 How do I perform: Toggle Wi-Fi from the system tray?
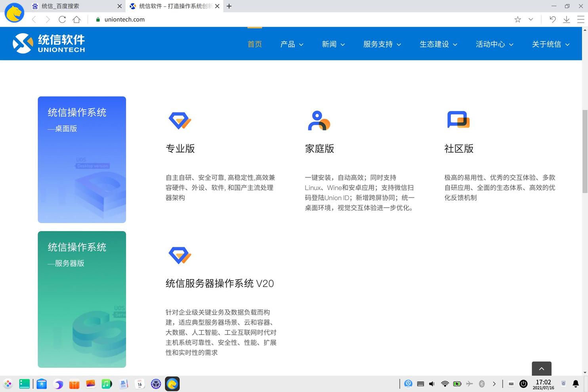pyautogui.click(x=444, y=384)
